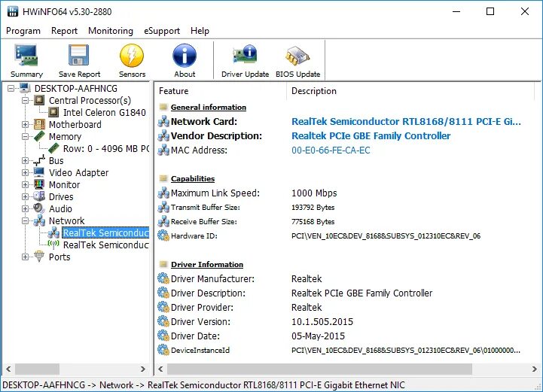543x392 pixels.
Task: Expand the Ports node
Action: click(26, 257)
